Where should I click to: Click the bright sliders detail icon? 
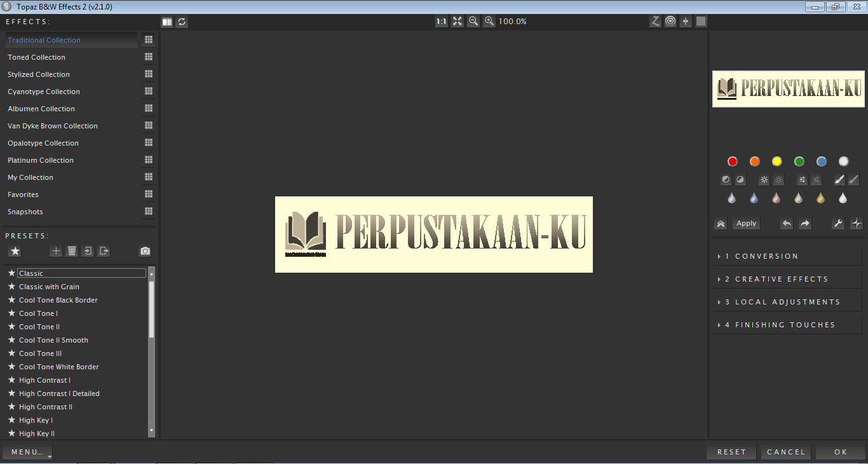coord(802,180)
